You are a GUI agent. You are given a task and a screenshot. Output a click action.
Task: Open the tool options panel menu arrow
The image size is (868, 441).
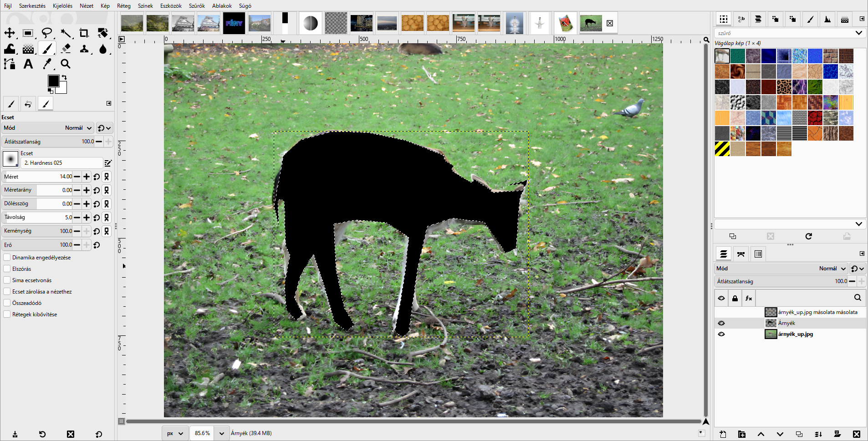pos(109,103)
